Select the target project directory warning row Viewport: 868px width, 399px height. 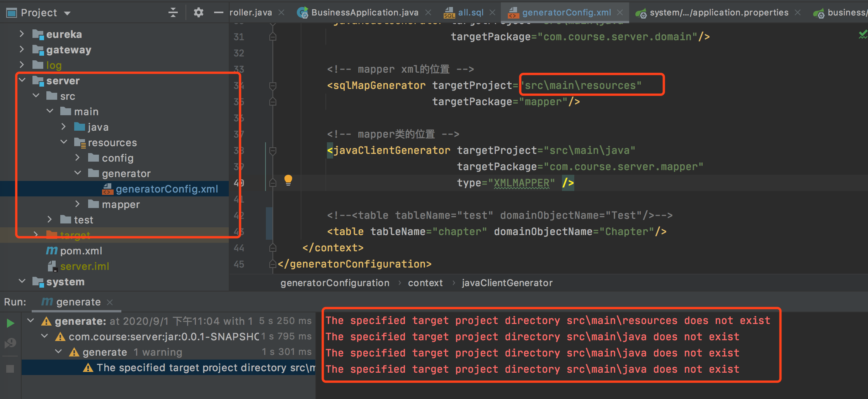(x=168, y=368)
